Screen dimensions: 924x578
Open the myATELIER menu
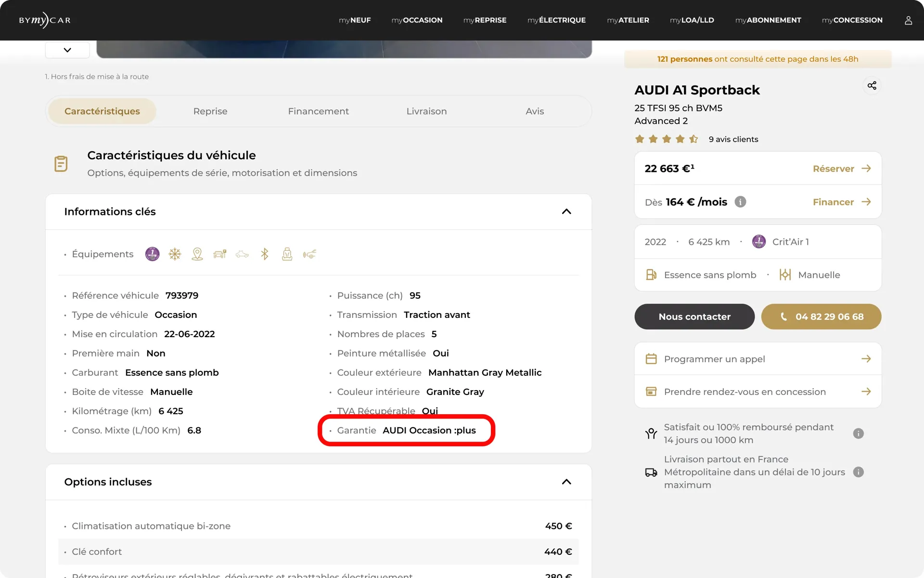click(628, 20)
